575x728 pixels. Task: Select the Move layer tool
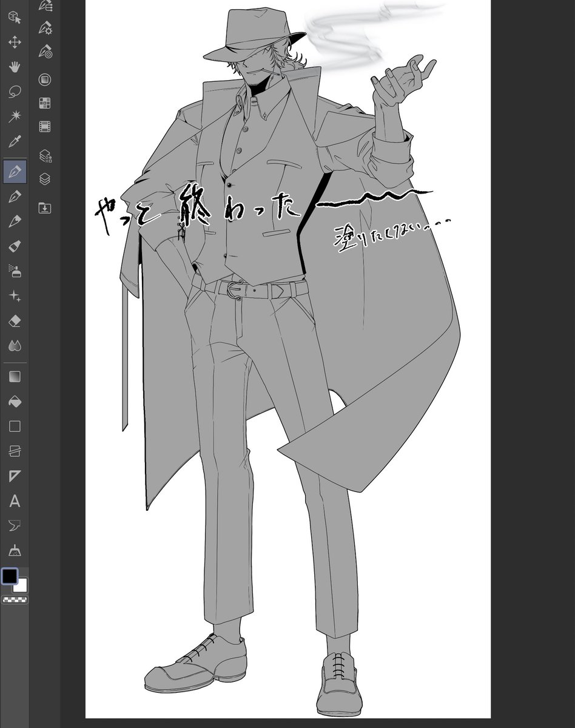click(15, 42)
